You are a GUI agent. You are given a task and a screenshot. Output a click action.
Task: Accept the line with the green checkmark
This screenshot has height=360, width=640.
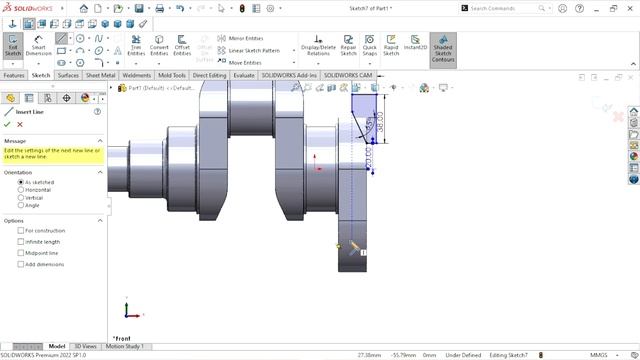[7, 124]
